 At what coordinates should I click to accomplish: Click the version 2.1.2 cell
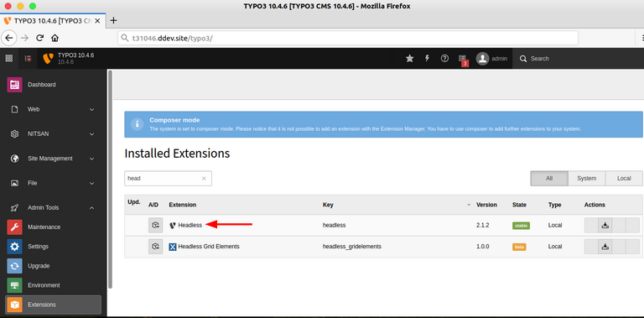[483, 225]
